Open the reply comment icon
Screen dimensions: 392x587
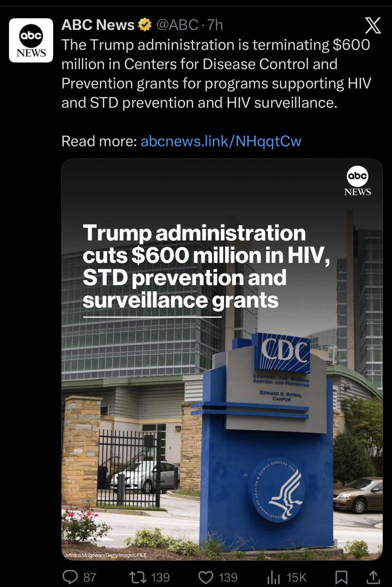tap(70, 577)
